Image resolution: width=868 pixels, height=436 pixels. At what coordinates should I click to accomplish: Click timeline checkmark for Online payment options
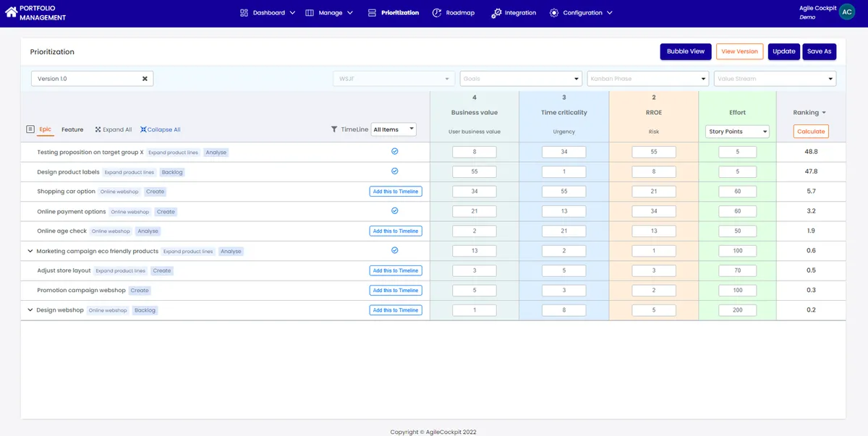(395, 211)
